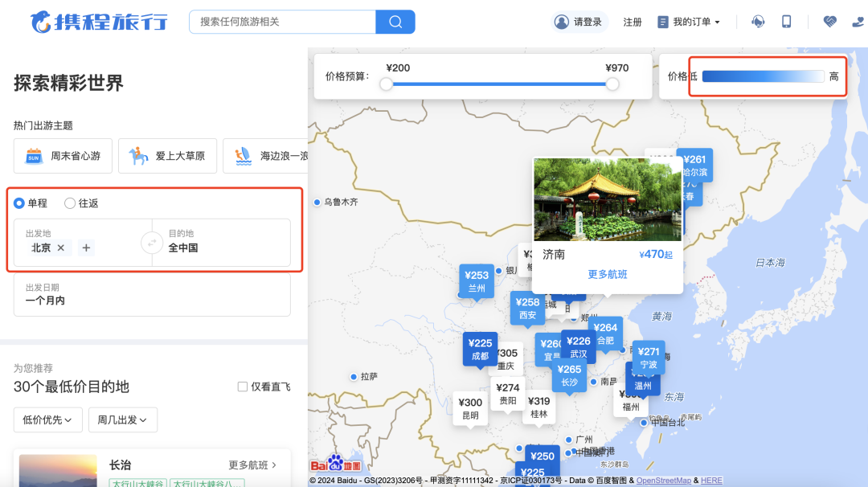Click the mobile phone app icon
The image size is (868, 487).
(787, 22)
